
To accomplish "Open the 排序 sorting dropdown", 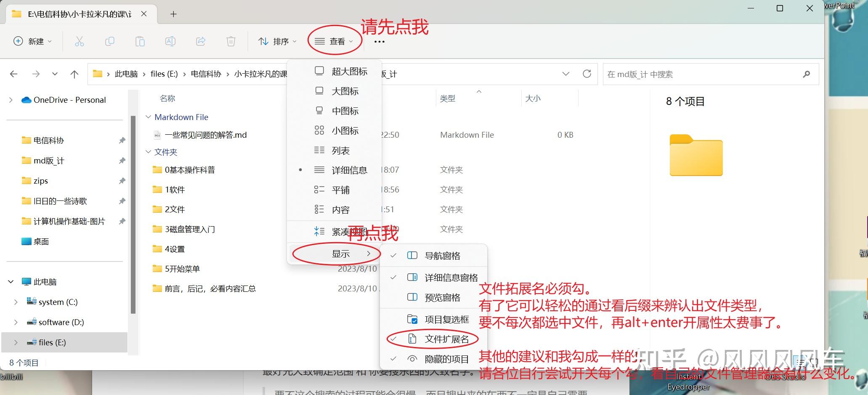I will click(276, 41).
